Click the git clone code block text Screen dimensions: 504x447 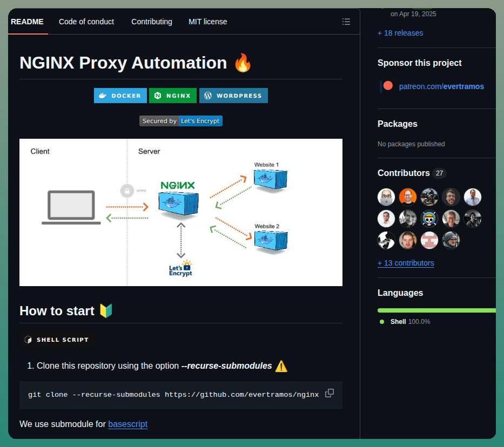pos(173,395)
